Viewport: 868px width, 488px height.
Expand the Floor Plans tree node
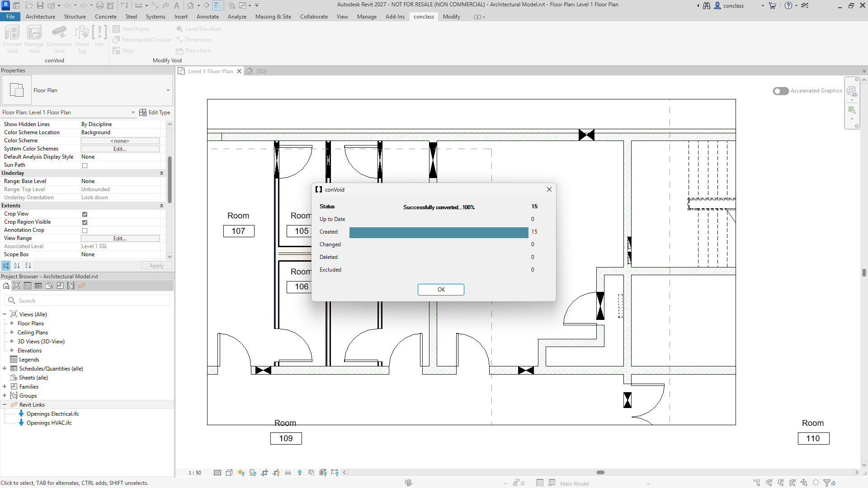click(12, 324)
